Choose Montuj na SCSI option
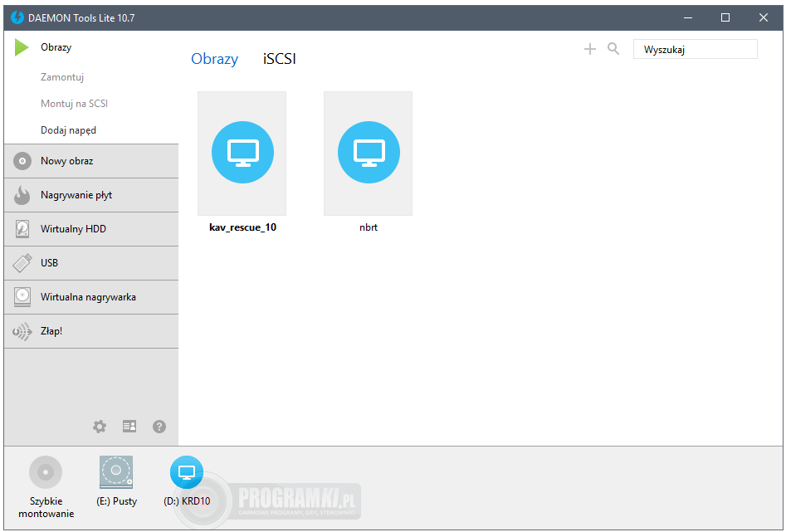Screen dimensions: 786x532 point(74,103)
